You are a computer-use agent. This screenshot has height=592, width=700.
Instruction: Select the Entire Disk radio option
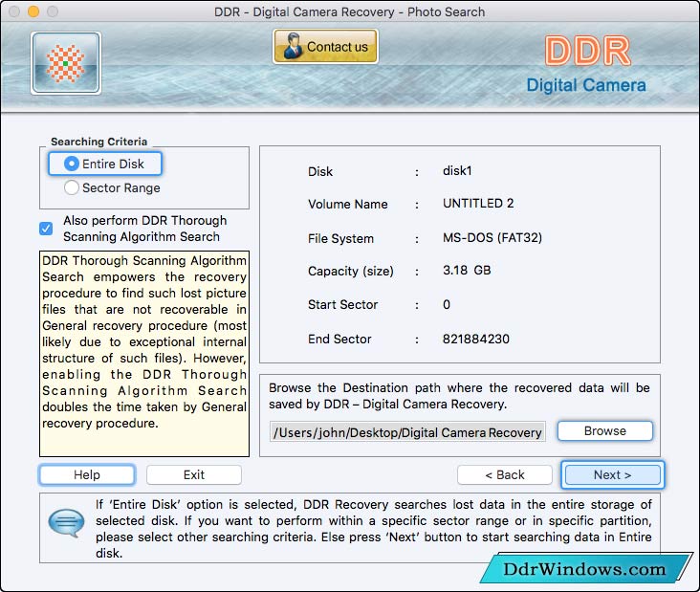[105, 164]
